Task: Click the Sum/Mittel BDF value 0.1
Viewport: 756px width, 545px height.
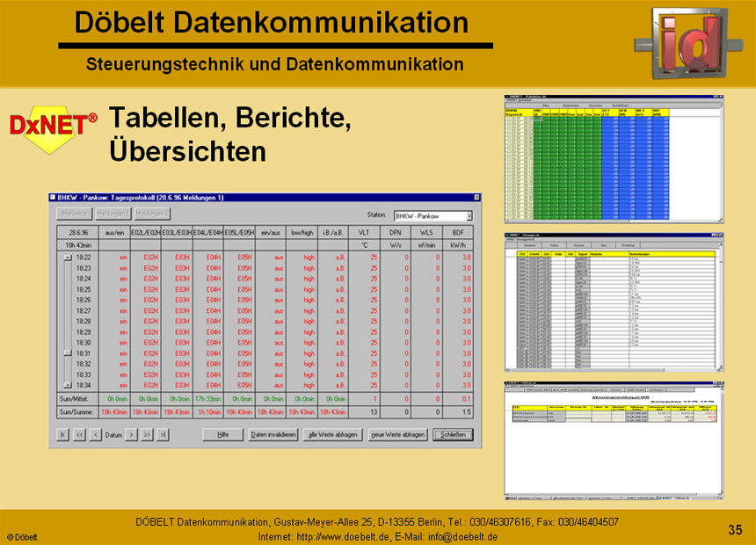Action: pyautogui.click(x=458, y=399)
